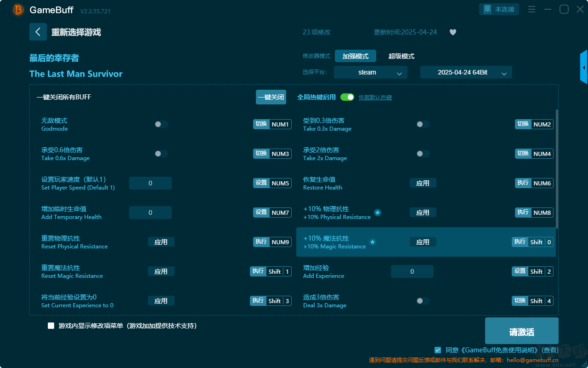588x368 pixels.
Task: Expand the right side panel arrow
Action: pos(584,67)
